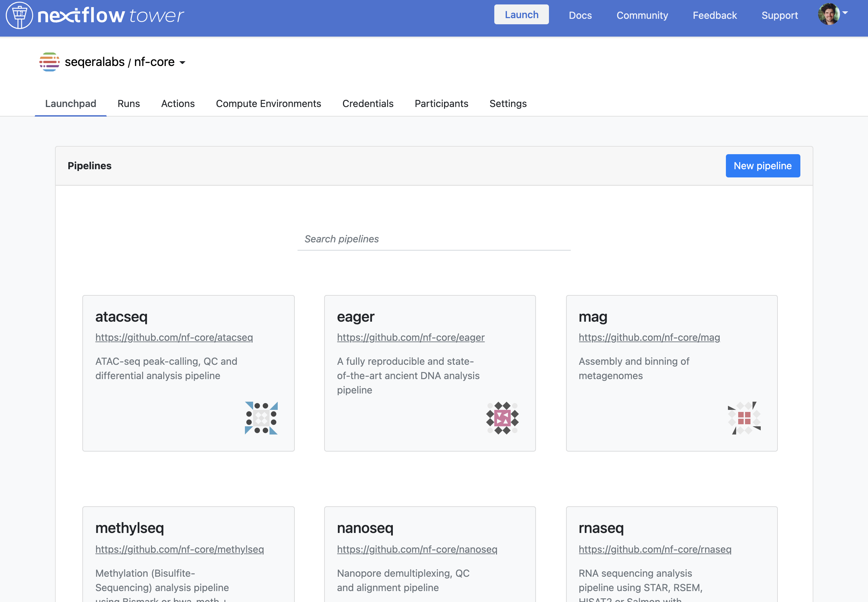Image resolution: width=868 pixels, height=602 pixels.
Task: Click the mag pipeline identicon
Action: (744, 418)
